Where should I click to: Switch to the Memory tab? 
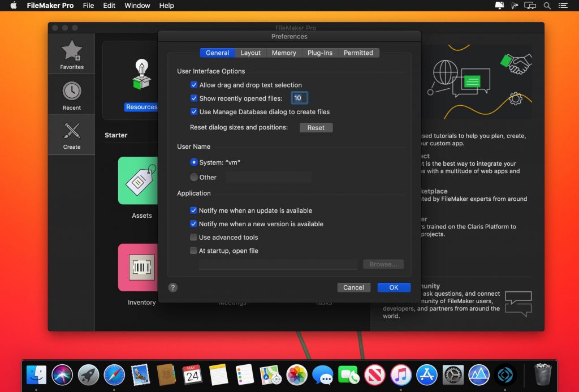[284, 53]
